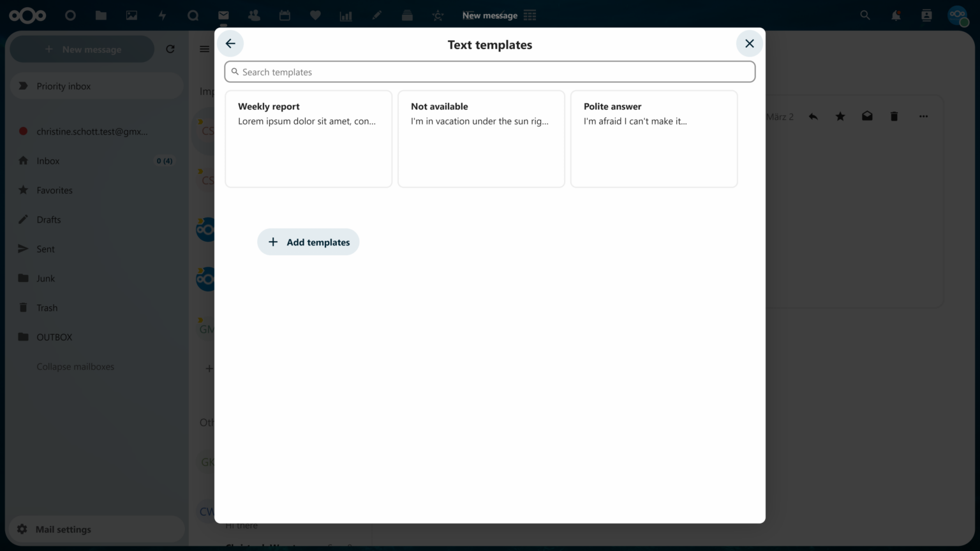Open the Calendar app from the top bar
Image resolution: width=980 pixels, height=551 pixels.
coord(285,15)
